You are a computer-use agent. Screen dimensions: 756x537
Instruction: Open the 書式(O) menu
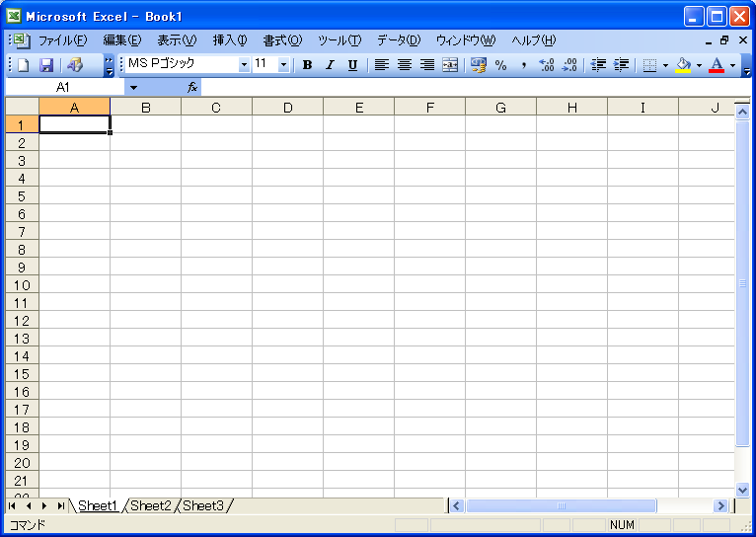282,40
